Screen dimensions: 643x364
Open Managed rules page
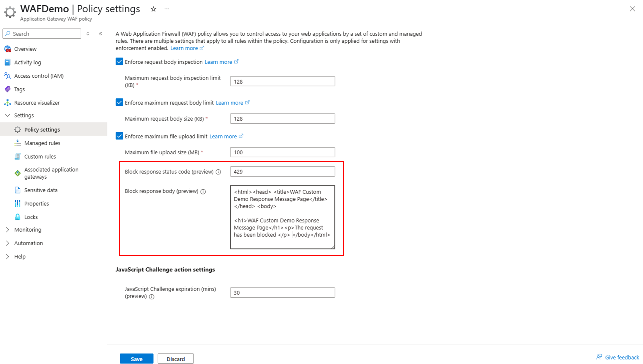[42, 143]
